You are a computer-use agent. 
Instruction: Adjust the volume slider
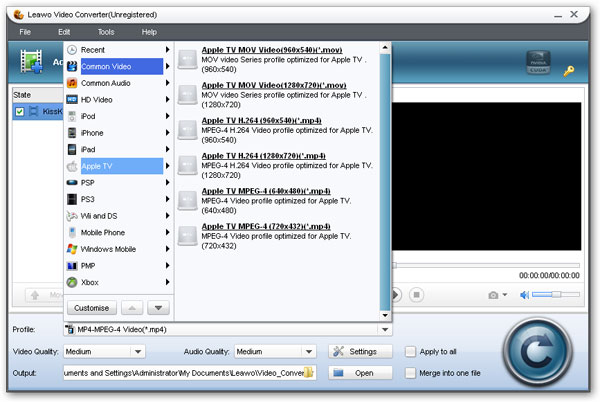[x=556, y=294]
